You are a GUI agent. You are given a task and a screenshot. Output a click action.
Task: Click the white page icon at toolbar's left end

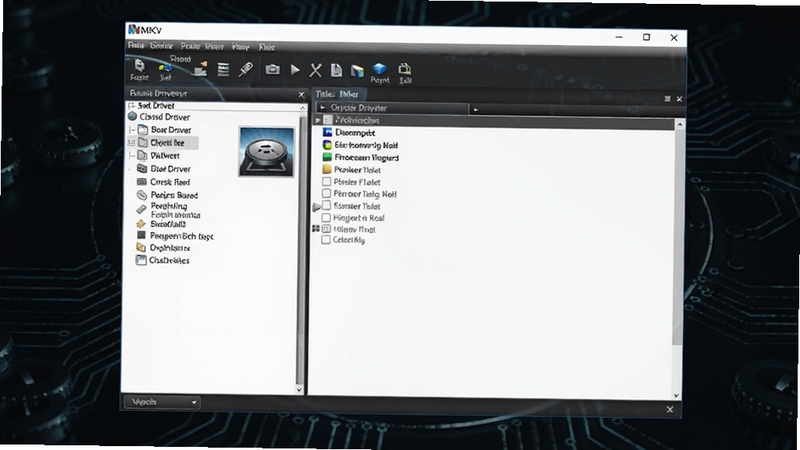point(139,65)
